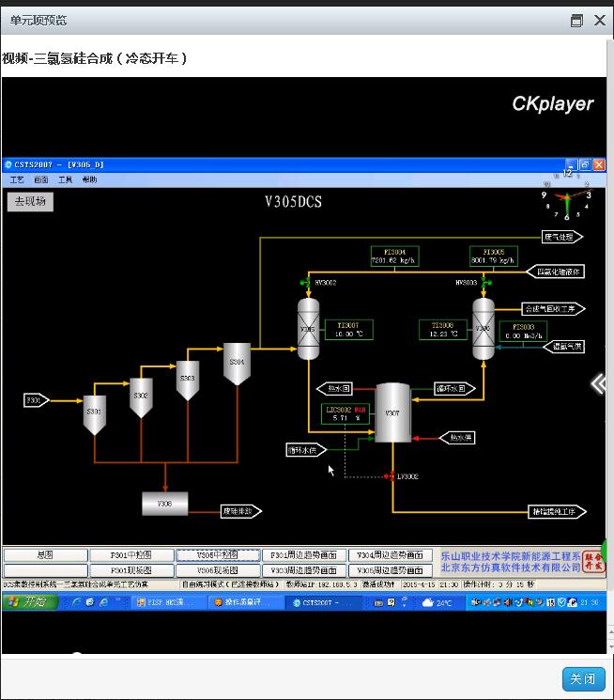614x700 pixels.
Task: Open the 工具 menu
Action: [x=65, y=179]
